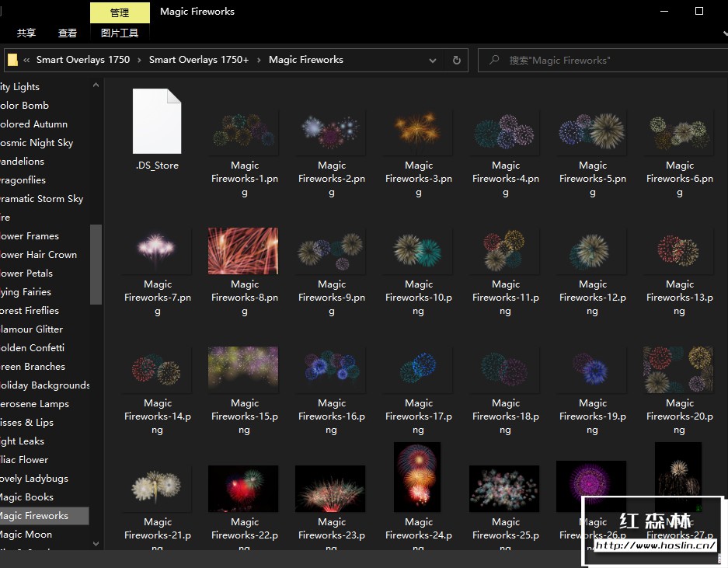Viewport: 728px width, 568px height.
Task: Open the 共享 ribbon tab
Action: tap(26, 33)
